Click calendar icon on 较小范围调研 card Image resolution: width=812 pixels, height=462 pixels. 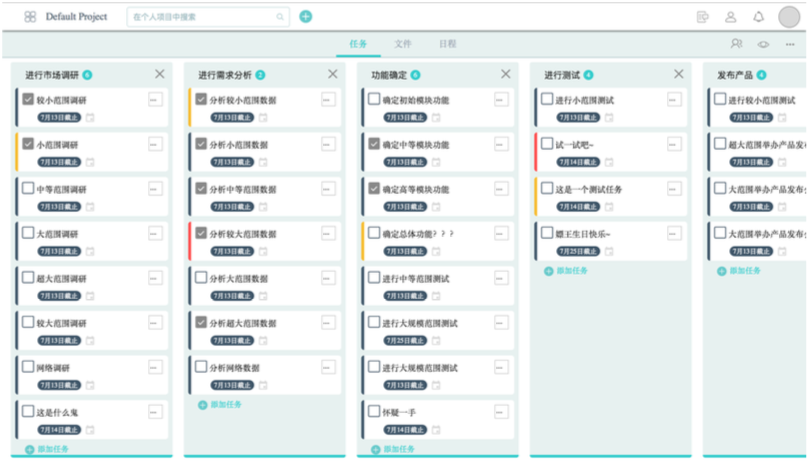tap(90, 118)
